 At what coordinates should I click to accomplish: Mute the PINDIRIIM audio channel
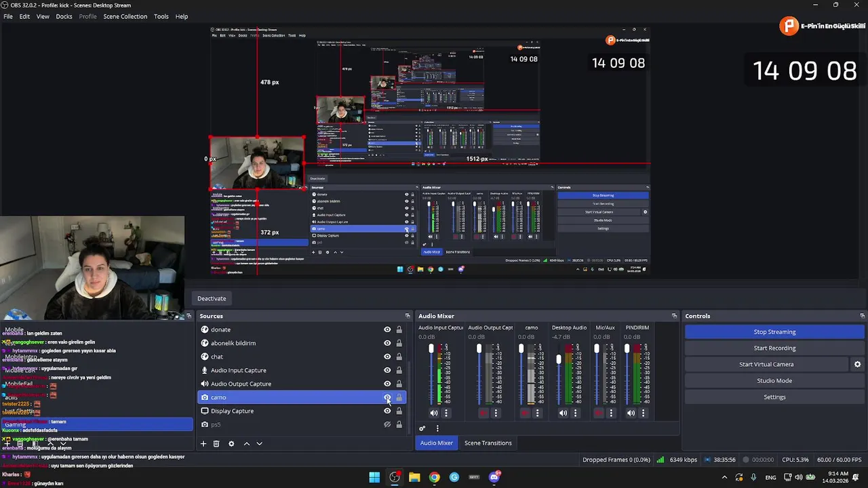(631, 413)
